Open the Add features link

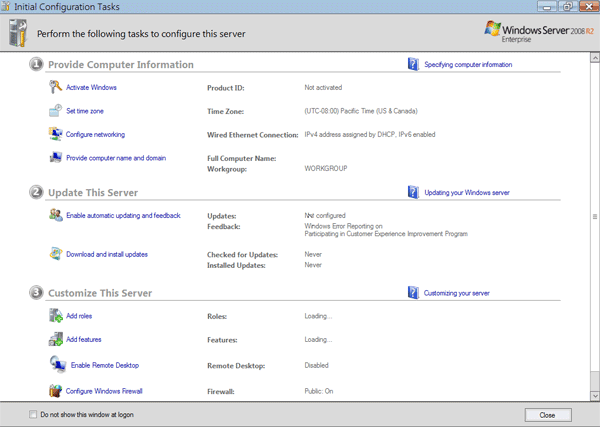coord(83,339)
